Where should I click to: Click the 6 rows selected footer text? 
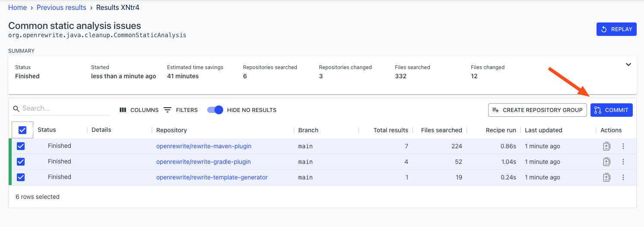[38, 197]
